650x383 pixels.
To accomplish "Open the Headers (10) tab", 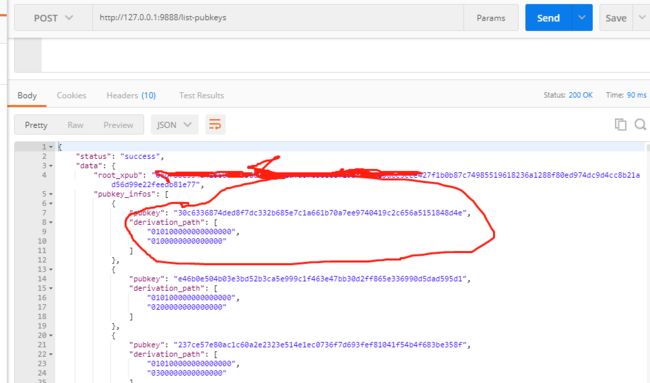I will [131, 95].
